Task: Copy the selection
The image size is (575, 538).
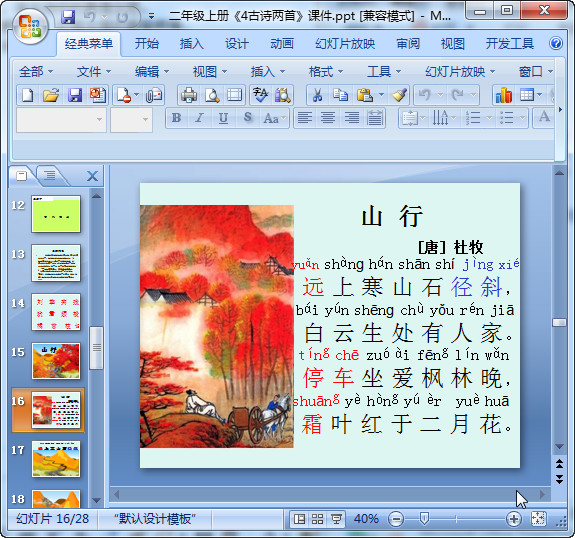Action: coord(340,95)
